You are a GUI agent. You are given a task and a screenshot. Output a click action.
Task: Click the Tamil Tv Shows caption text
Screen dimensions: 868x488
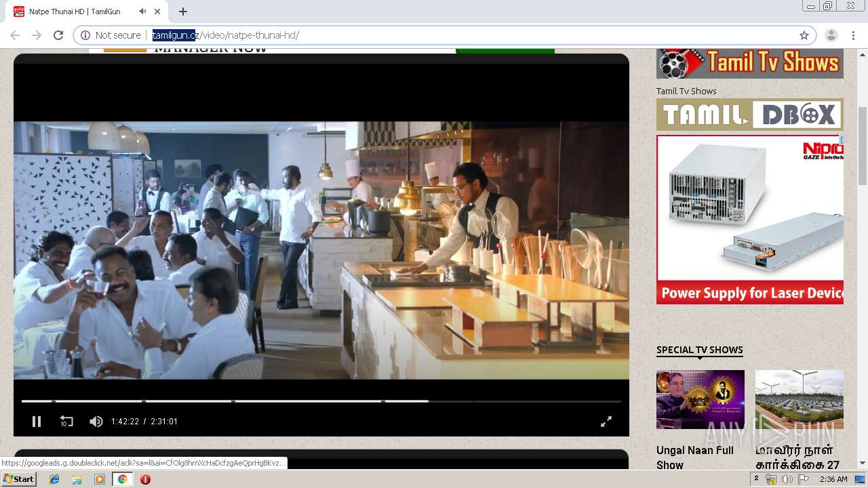pyautogui.click(x=686, y=91)
